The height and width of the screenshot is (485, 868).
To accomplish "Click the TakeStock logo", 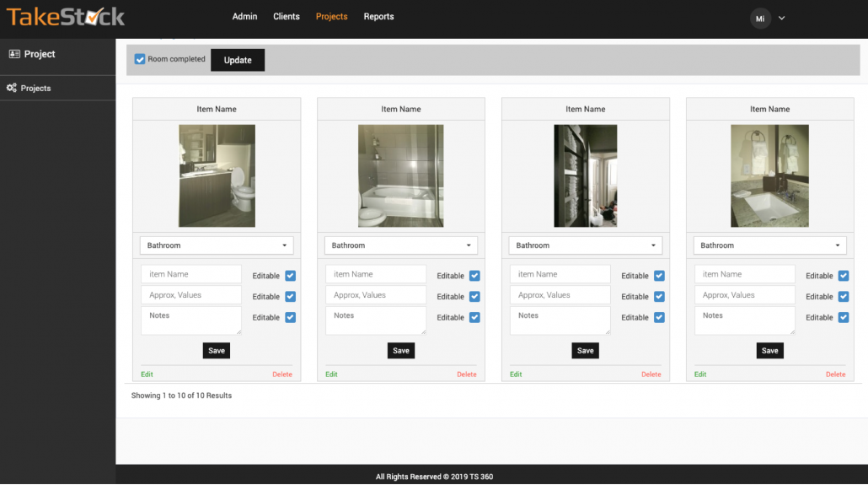I will [66, 17].
